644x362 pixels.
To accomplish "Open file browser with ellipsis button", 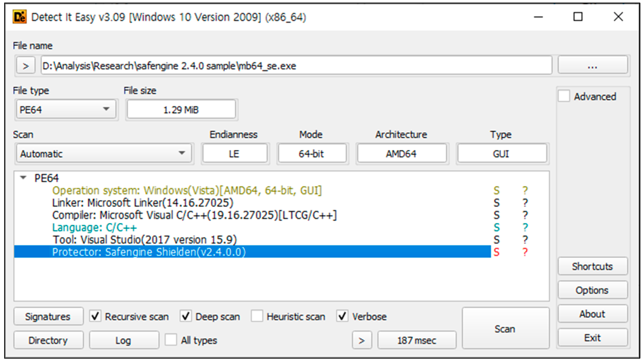I will tap(592, 65).
